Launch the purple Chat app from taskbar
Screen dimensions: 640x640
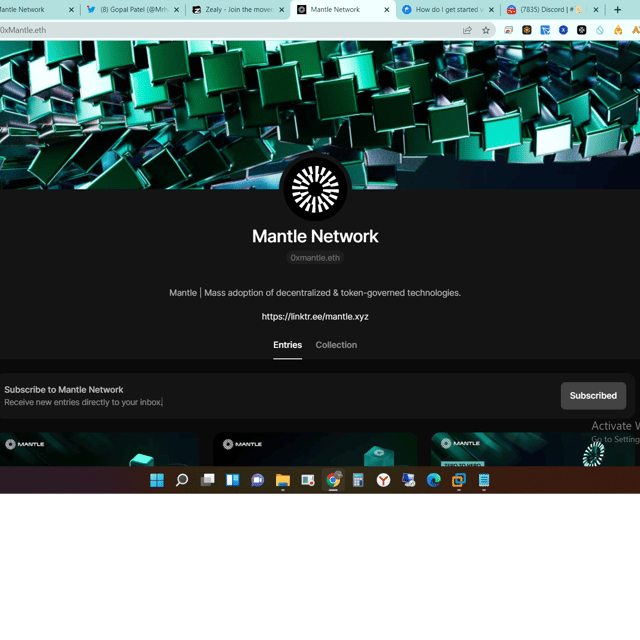[258, 480]
